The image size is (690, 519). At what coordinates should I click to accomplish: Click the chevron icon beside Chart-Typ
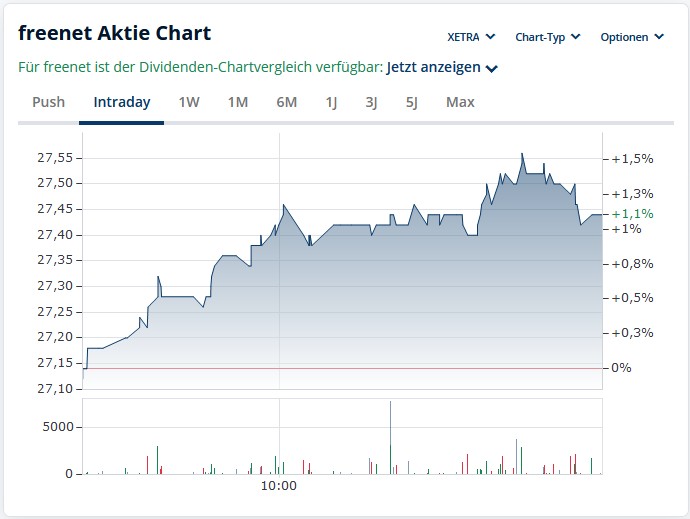[x=574, y=37]
